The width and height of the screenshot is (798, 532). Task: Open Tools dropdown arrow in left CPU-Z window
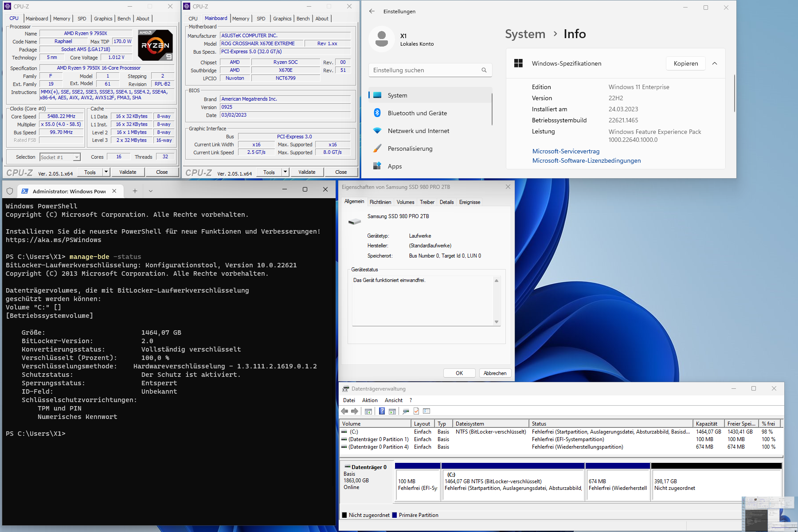point(106,172)
